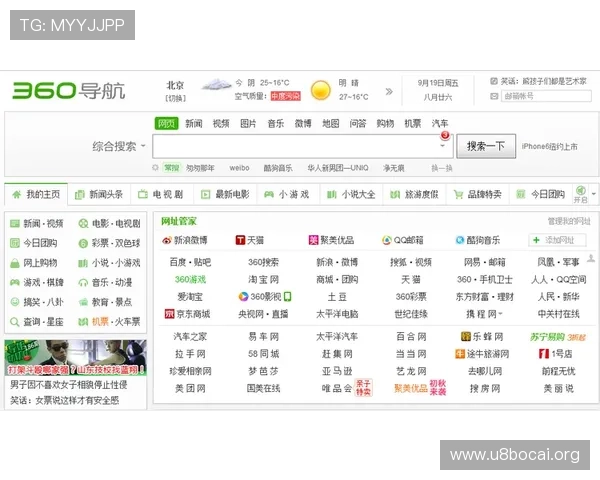Open the iPhone6 news link beside search button

tap(549, 146)
